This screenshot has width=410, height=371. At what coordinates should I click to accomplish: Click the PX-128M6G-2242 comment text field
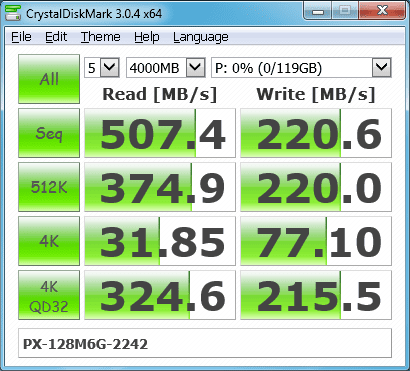click(x=205, y=343)
